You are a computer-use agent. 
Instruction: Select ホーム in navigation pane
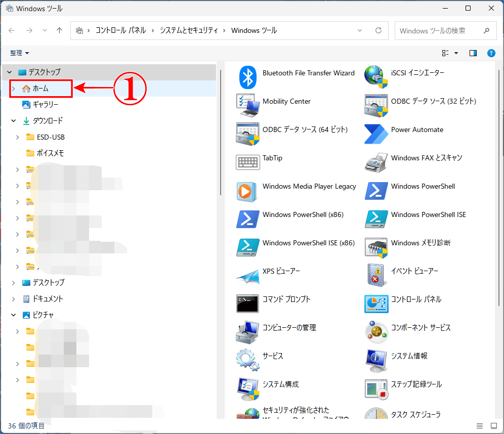point(40,89)
